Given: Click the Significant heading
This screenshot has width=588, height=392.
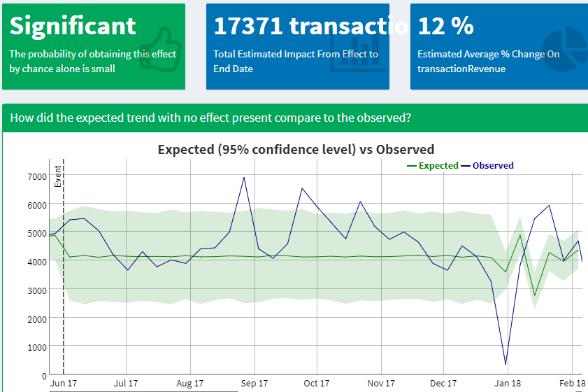Looking at the screenshot, I should 73,27.
